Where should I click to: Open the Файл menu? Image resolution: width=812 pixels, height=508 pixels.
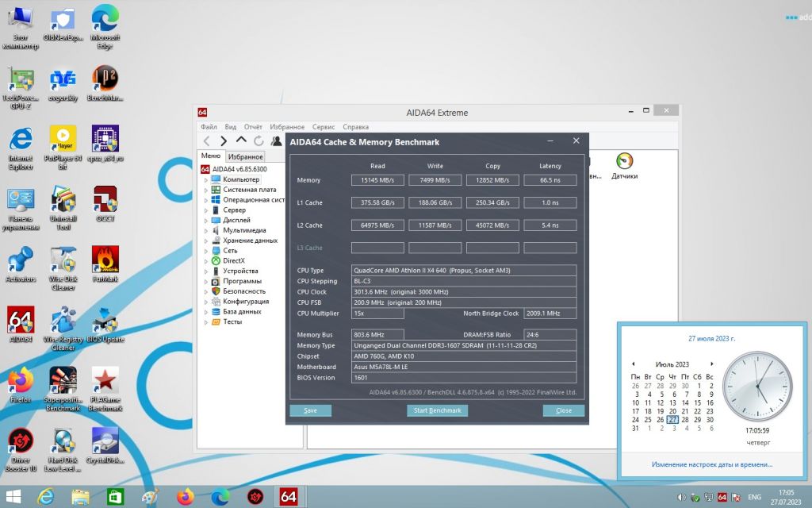click(209, 126)
